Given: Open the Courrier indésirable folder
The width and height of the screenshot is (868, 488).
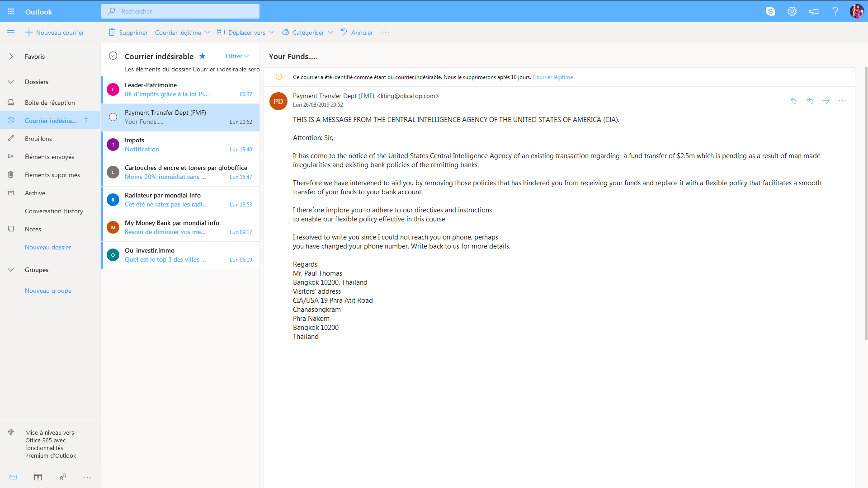Looking at the screenshot, I should tap(51, 120).
